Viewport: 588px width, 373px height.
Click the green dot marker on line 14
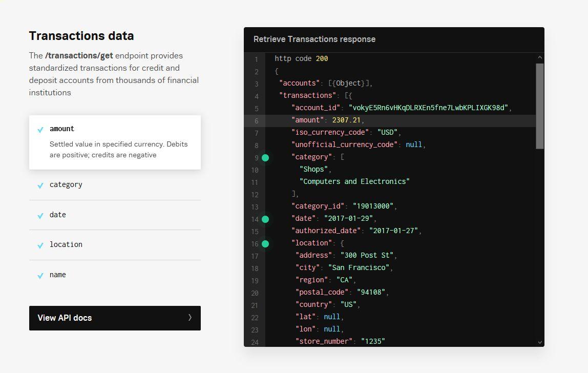tap(265, 219)
